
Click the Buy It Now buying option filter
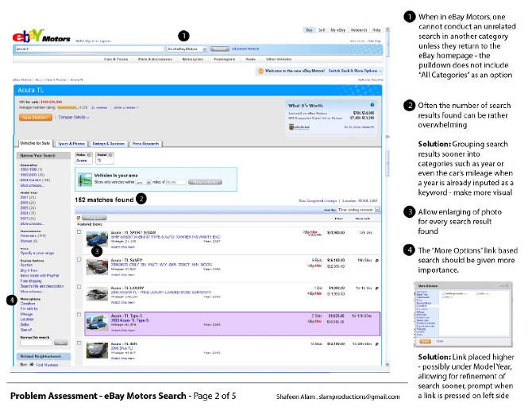click(29, 270)
